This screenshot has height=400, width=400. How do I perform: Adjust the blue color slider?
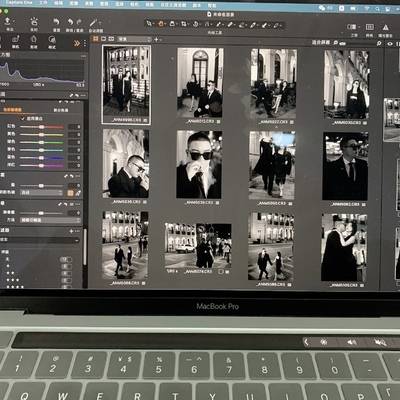pyautogui.click(x=42, y=158)
